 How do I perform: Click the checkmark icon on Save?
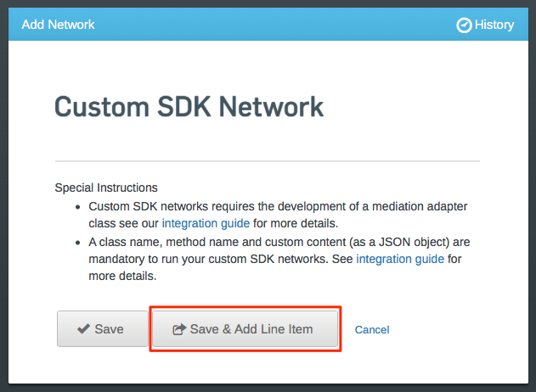pos(83,329)
